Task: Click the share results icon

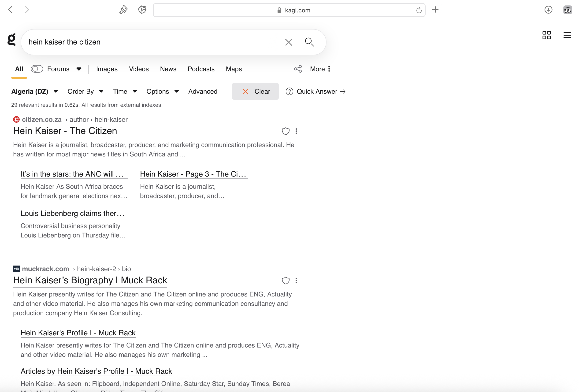Action: pos(298,69)
